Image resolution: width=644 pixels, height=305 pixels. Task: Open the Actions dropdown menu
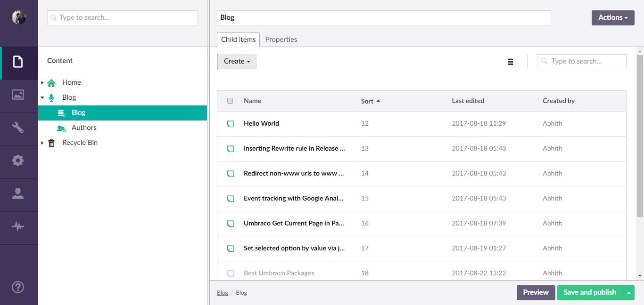[x=612, y=17]
